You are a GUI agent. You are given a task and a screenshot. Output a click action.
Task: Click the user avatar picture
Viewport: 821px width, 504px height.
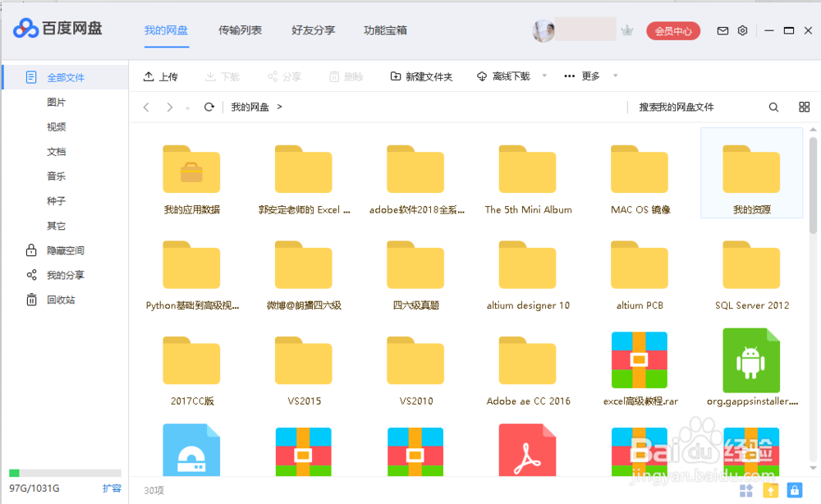pyautogui.click(x=544, y=30)
